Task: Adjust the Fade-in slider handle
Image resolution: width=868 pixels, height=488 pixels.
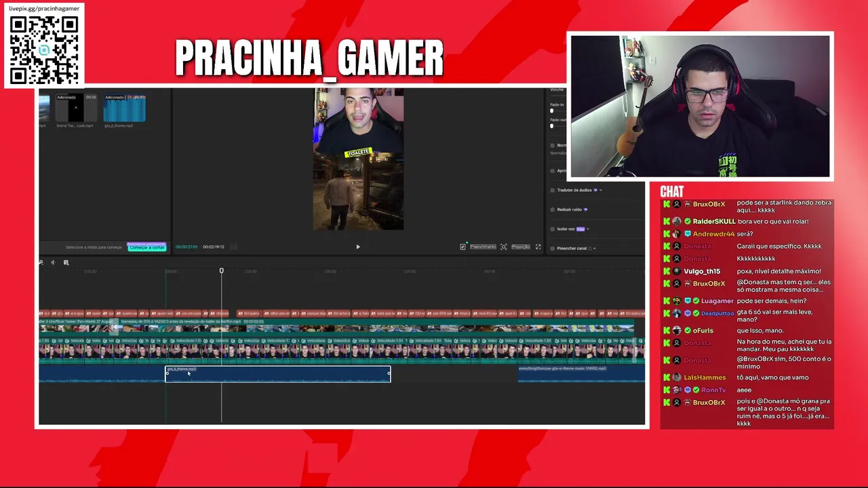Action: click(x=551, y=110)
